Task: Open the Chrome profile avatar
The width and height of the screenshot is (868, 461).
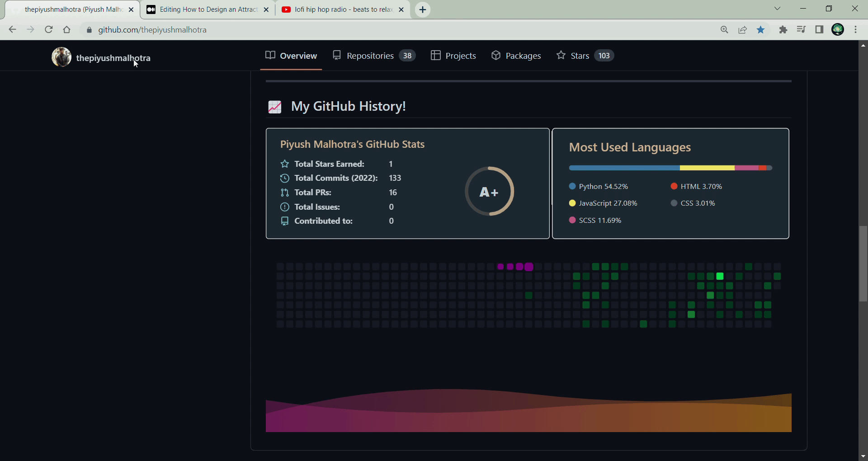Action: [838, 30]
